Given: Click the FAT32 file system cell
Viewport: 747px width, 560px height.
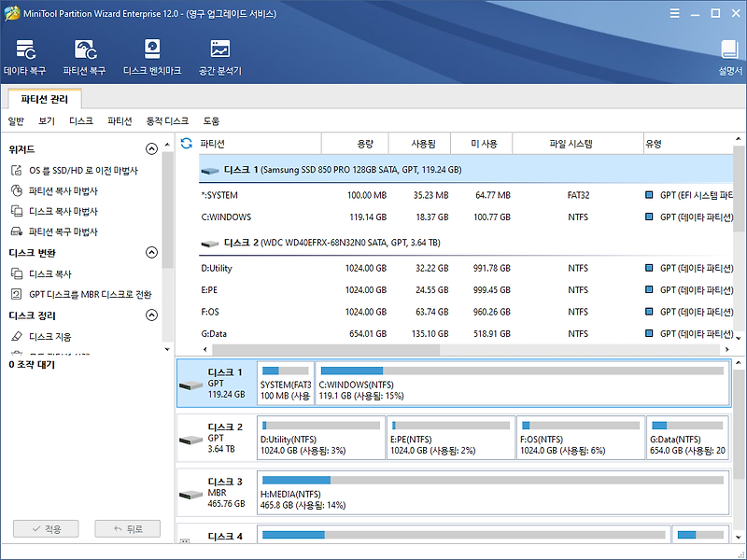Looking at the screenshot, I should 578,195.
